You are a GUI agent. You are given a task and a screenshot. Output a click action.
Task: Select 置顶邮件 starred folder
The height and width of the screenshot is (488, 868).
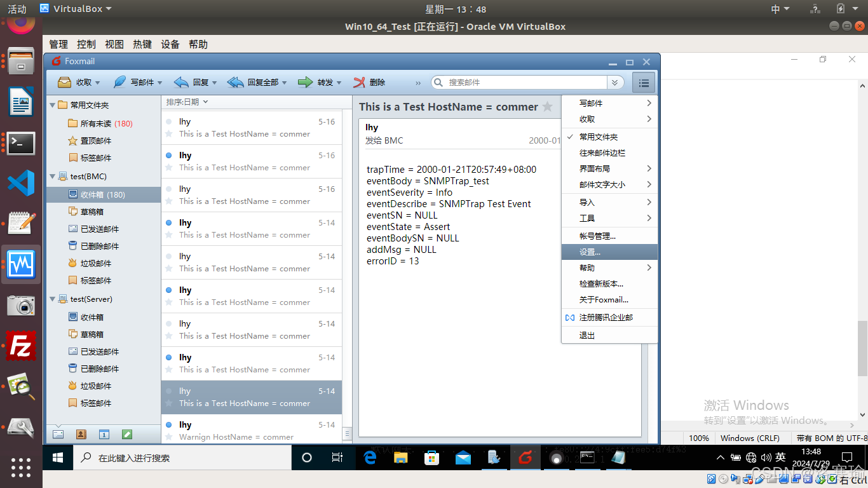pyautogui.click(x=95, y=140)
